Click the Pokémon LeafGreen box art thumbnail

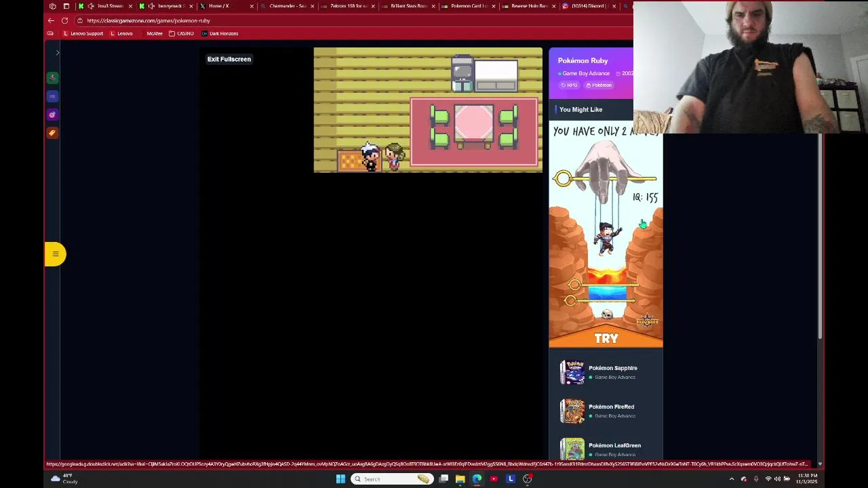[572, 449]
